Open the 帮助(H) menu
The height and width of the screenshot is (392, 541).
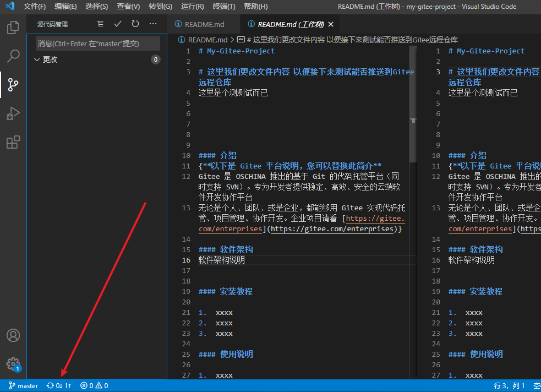[x=256, y=6]
